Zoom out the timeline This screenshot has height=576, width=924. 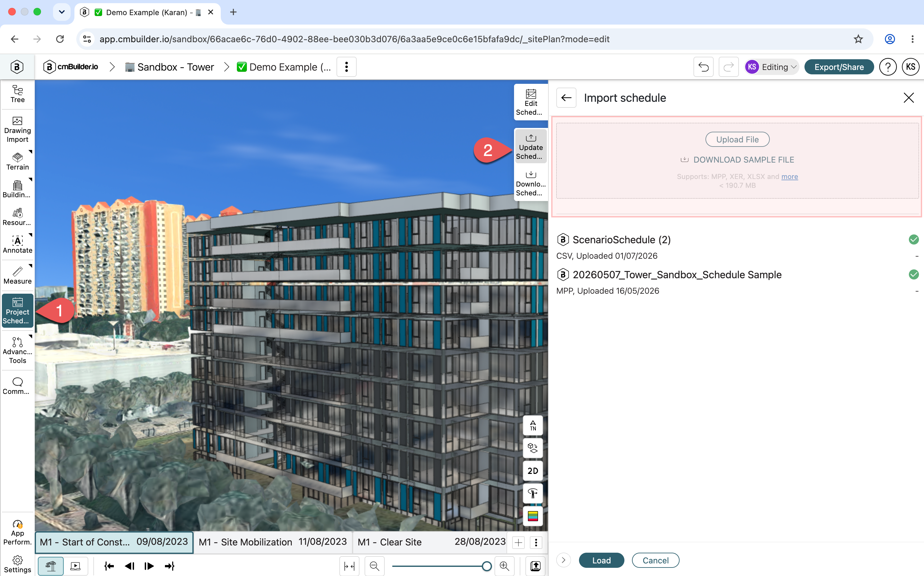pyautogui.click(x=374, y=566)
